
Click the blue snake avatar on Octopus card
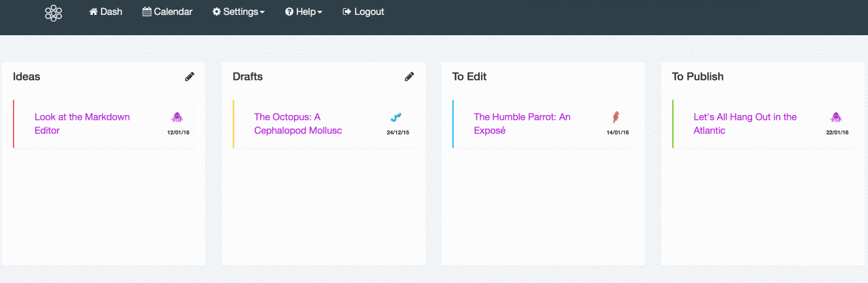(396, 117)
